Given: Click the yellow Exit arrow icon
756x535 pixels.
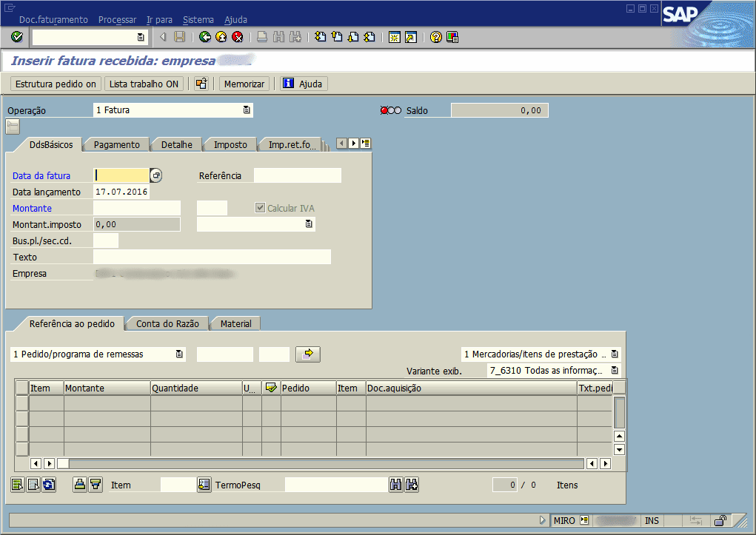Looking at the screenshot, I should 221,37.
